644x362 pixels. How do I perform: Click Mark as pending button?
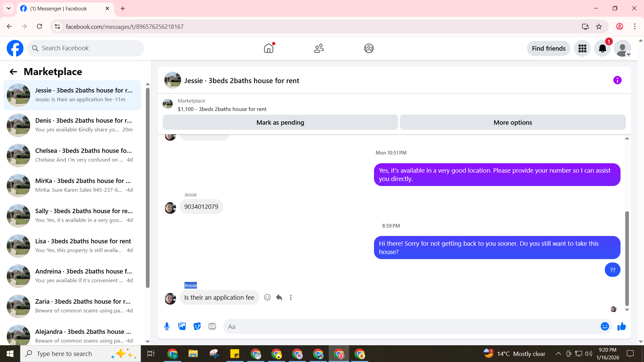280,122
